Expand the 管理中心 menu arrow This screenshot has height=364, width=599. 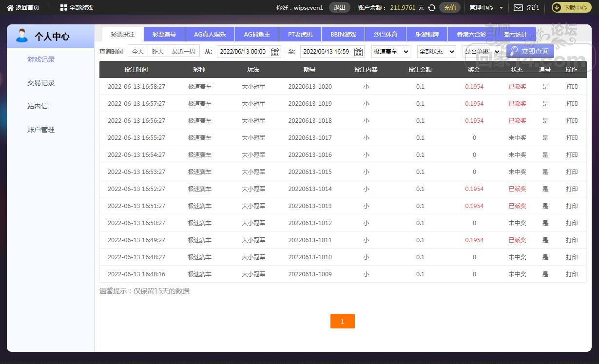501,8
